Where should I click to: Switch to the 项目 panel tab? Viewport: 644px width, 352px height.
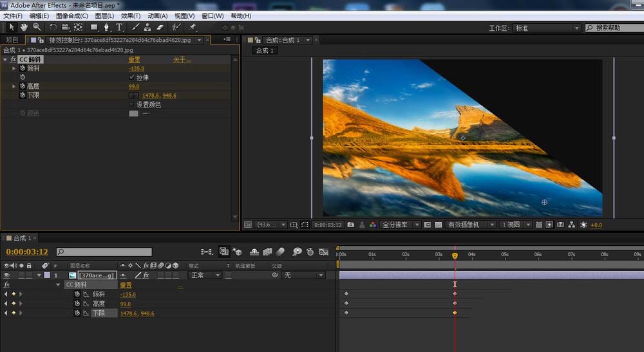tap(12, 40)
